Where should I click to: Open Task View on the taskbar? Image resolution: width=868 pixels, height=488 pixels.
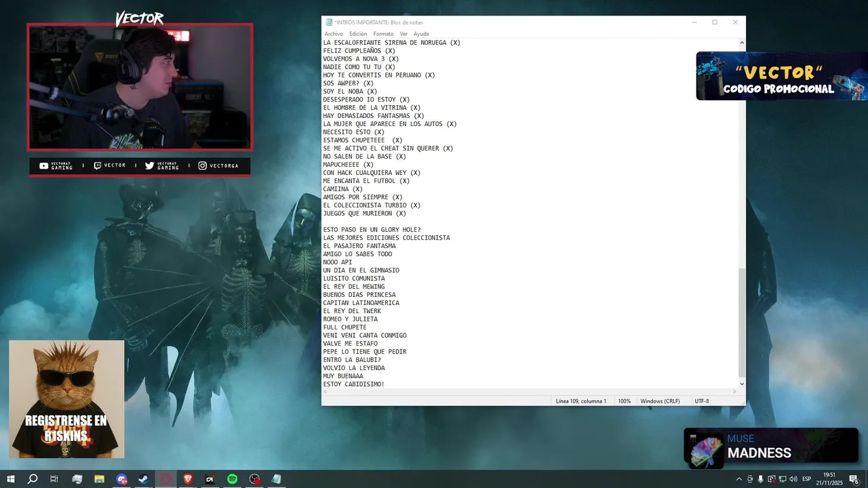tap(54, 479)
